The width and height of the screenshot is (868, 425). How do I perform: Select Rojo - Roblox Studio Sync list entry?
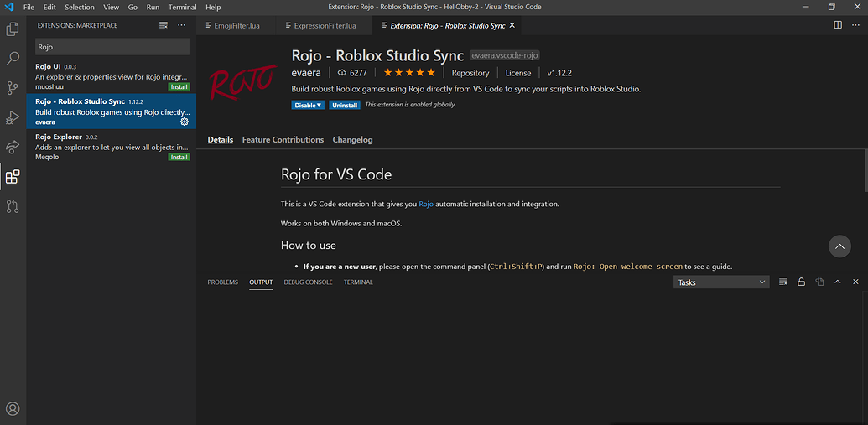point(111,111)
